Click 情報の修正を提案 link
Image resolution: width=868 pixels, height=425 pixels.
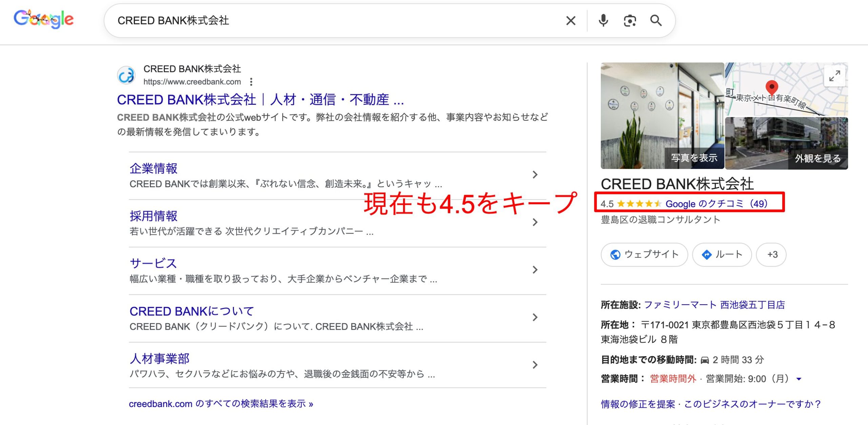pos(638,404)
